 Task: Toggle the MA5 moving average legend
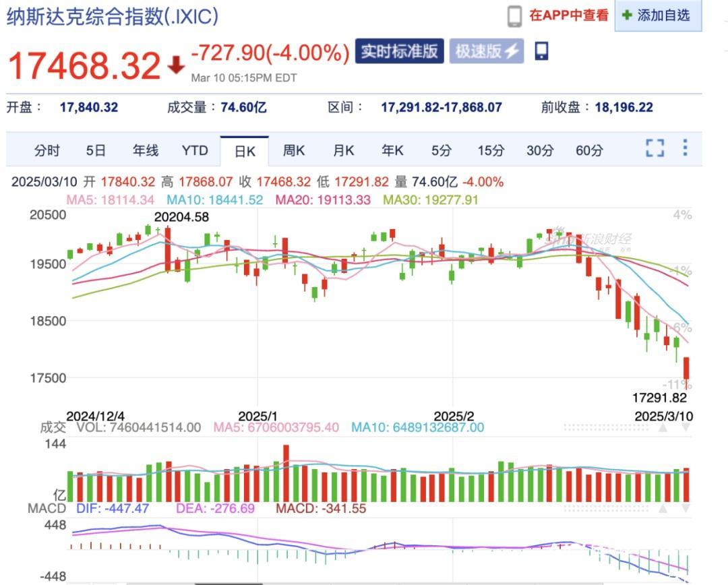(x=110, y=199)
